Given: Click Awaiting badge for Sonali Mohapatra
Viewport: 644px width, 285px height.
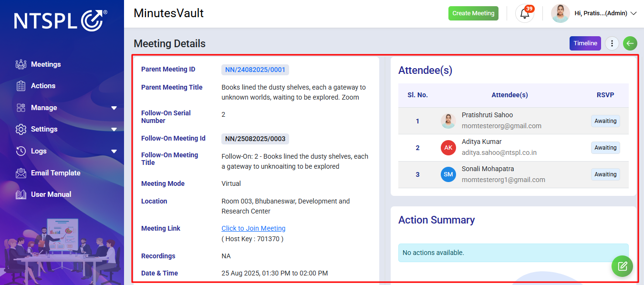Looking at the screenshot, I should pos(605,174).
